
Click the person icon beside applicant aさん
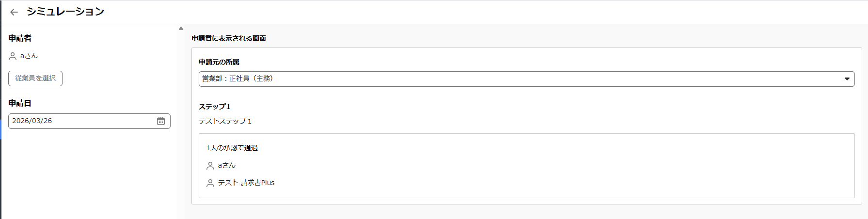pyautogui.click(x=13, y=56)
